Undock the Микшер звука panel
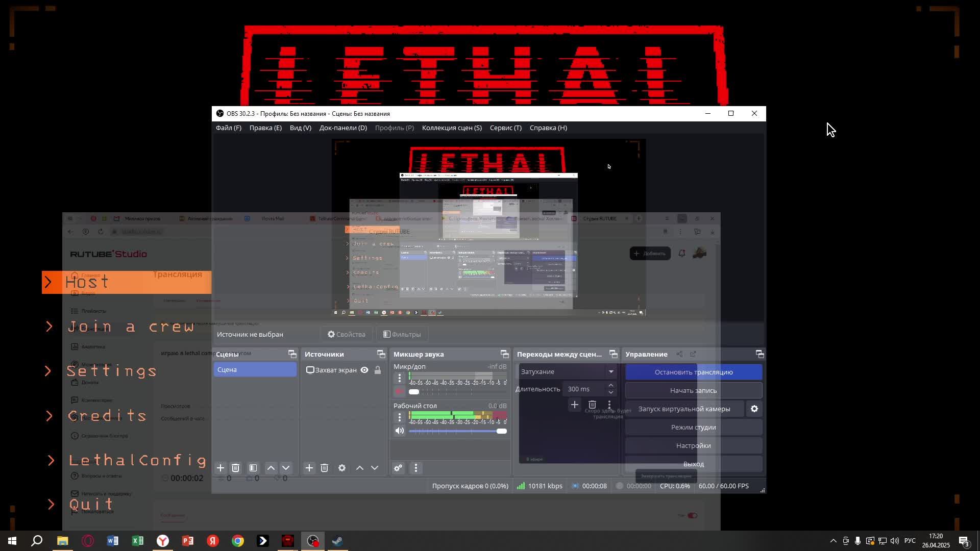This screenshot has width=980, height=551. point(505,354)
